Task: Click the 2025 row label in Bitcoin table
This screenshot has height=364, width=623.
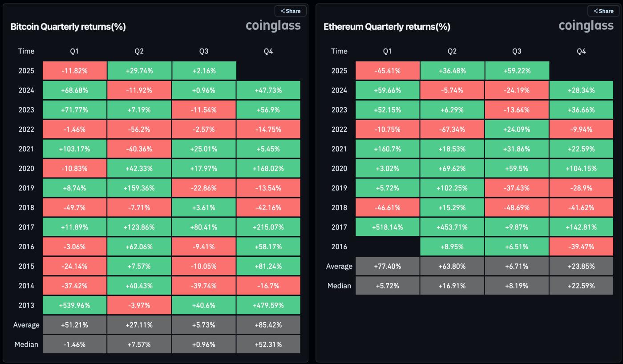Action: point(26,70)
